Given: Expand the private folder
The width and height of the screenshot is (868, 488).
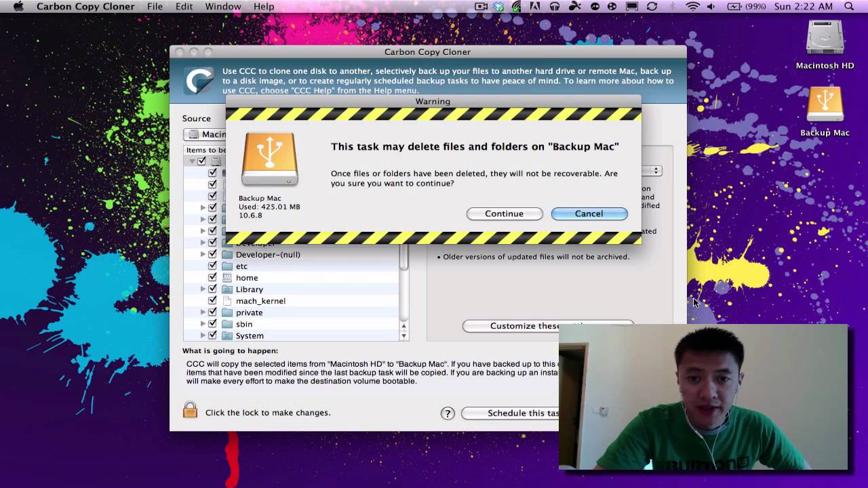Looking at the screenshot, I should [203, 312].
